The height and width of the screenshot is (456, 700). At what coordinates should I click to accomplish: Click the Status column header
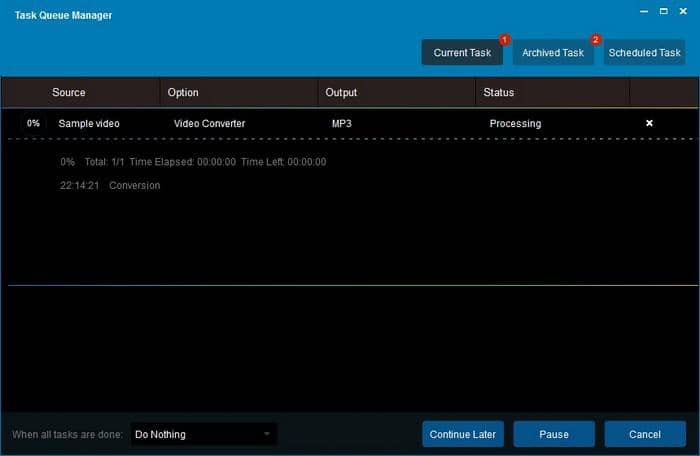(x=498, y=92)
